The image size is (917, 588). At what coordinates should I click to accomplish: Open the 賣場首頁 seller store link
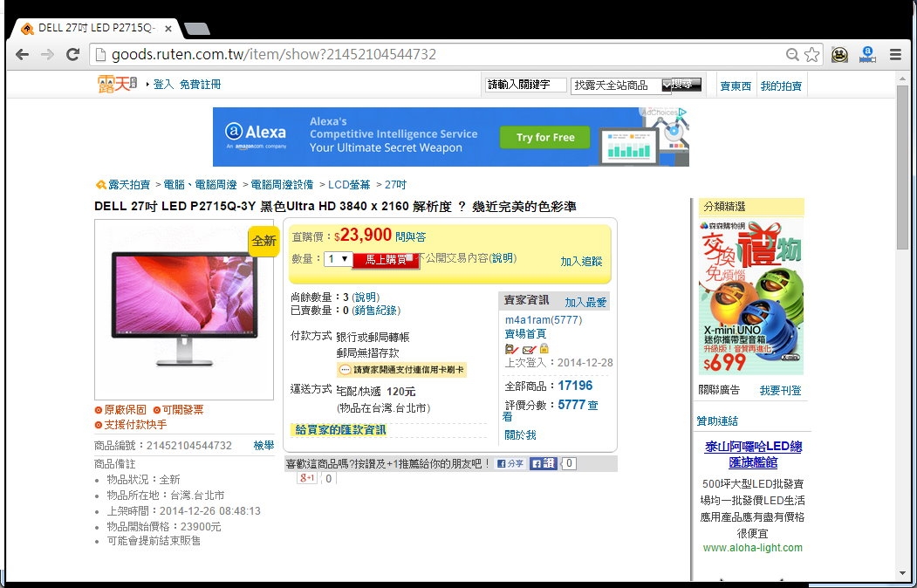525,334
